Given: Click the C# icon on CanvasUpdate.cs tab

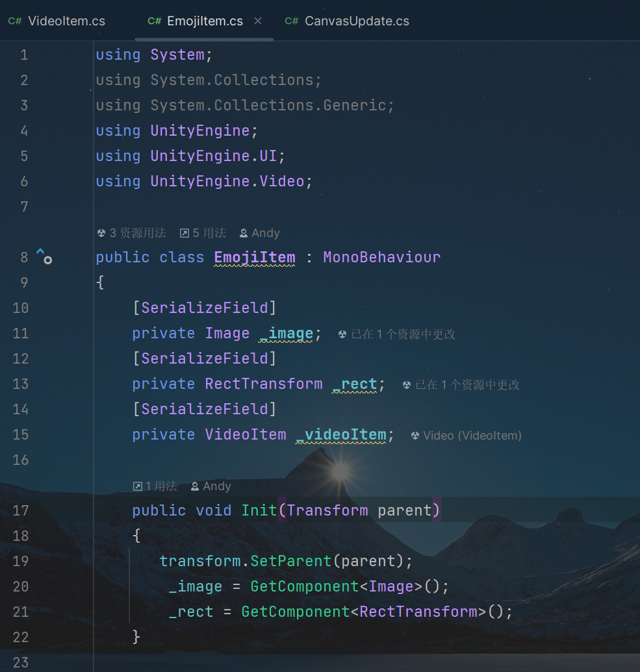Looking at the screenshot, I should click(292, 21).
